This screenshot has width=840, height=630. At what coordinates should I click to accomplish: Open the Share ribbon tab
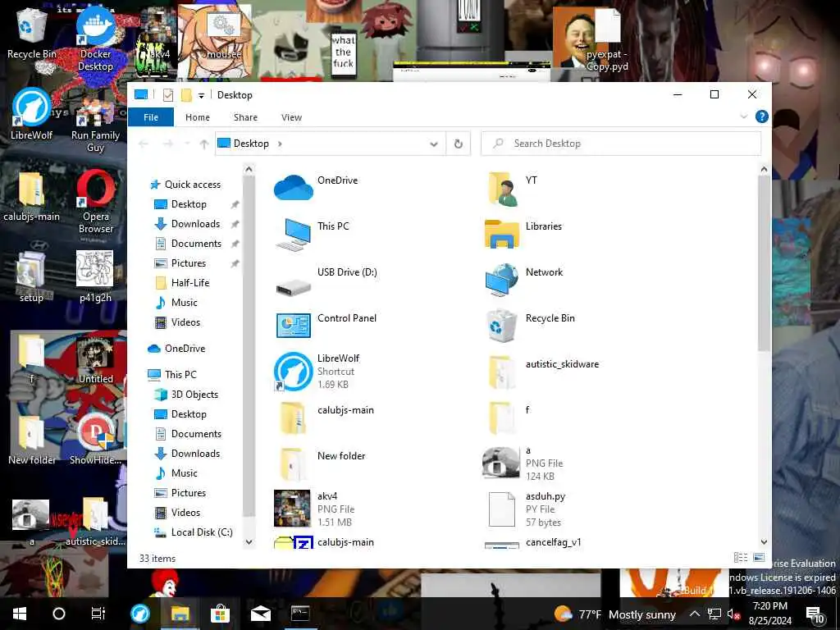tap(245, 116)
